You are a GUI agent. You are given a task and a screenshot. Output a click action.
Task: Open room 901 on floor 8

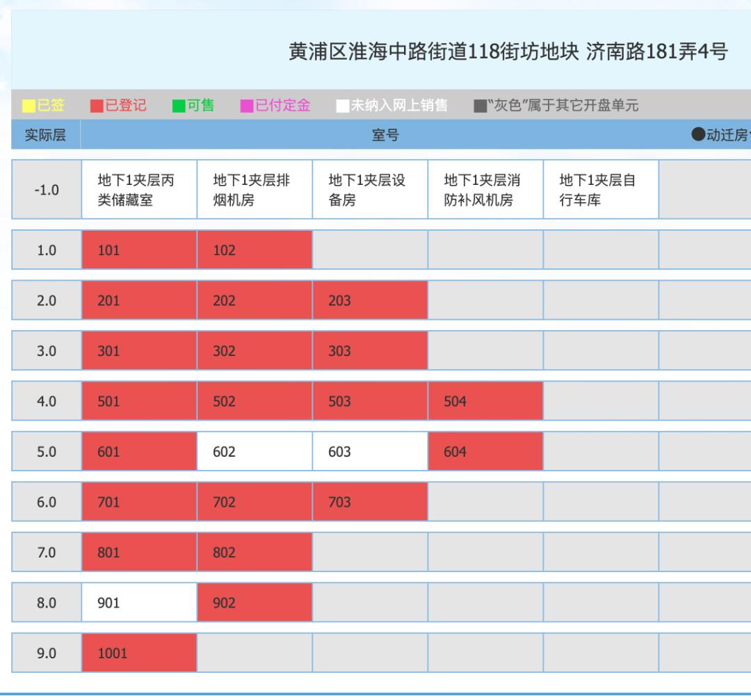point(139,603)
